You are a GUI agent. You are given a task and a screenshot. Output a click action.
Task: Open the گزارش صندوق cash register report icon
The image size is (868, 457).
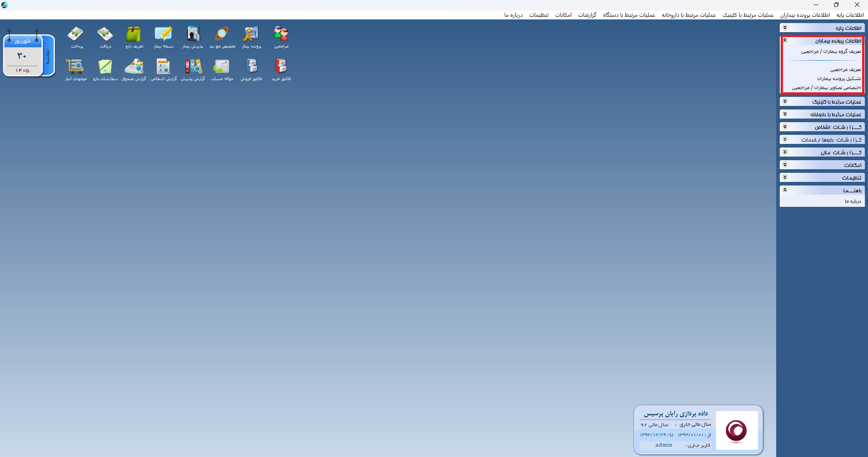[x=134, y=70]
